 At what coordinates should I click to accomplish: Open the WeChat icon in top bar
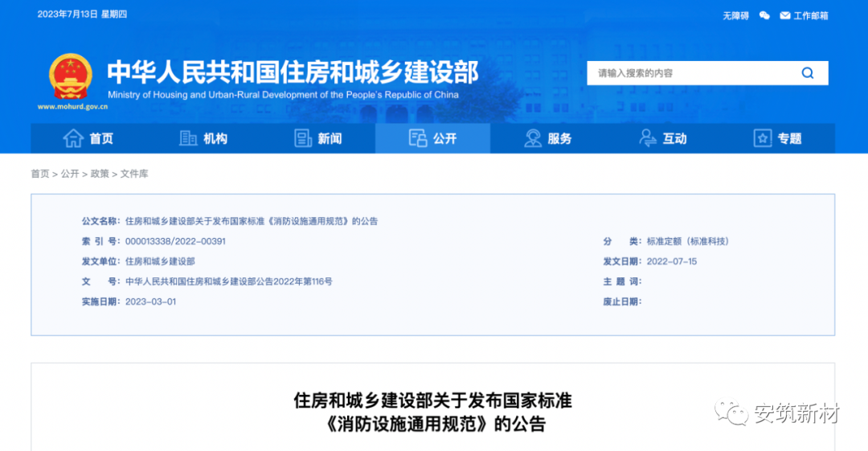coord(764,15)
